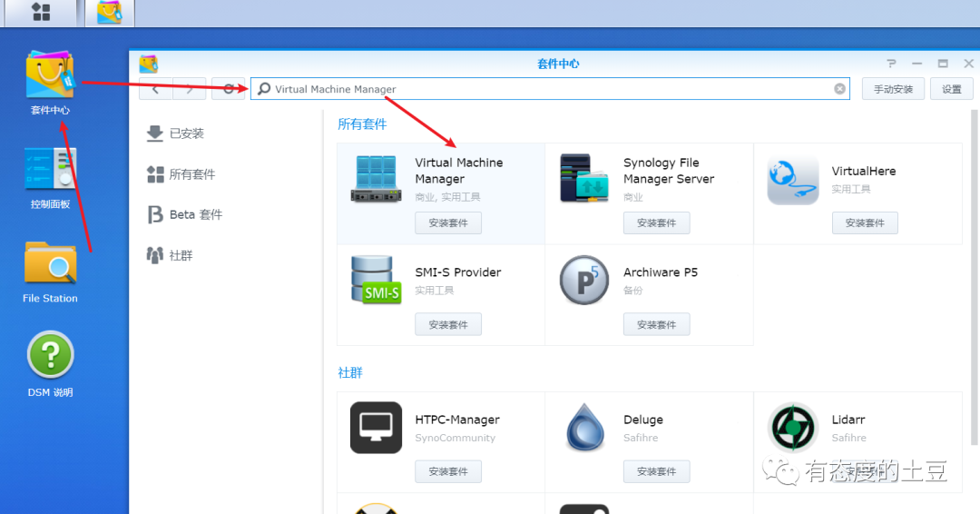Click the 手动安装 button
The width and height of the screenshot is (980, 514).
[x=893, y=89]
